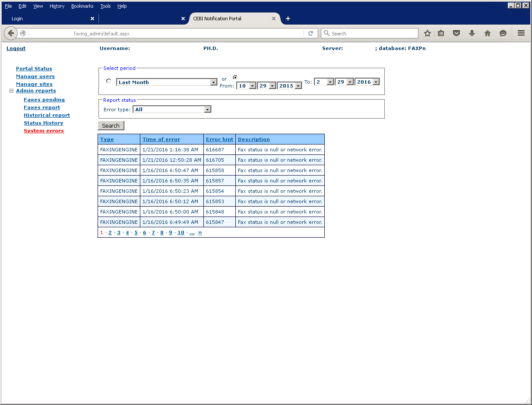
Task: Open the Last Month period dropdown
Action: 213,82
